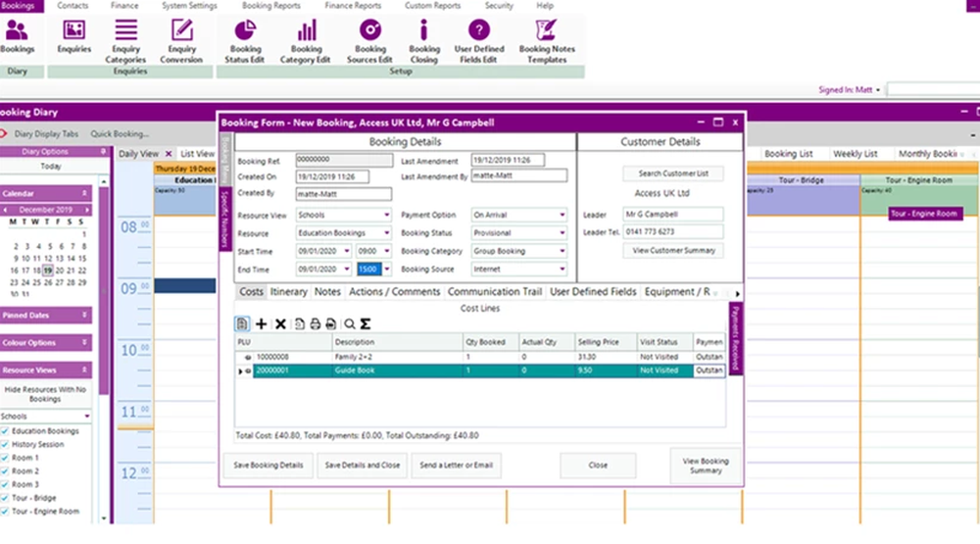This screenshot has width=980, height=544.
Task: Open Booking Category Edit
Action: point(305,40)
